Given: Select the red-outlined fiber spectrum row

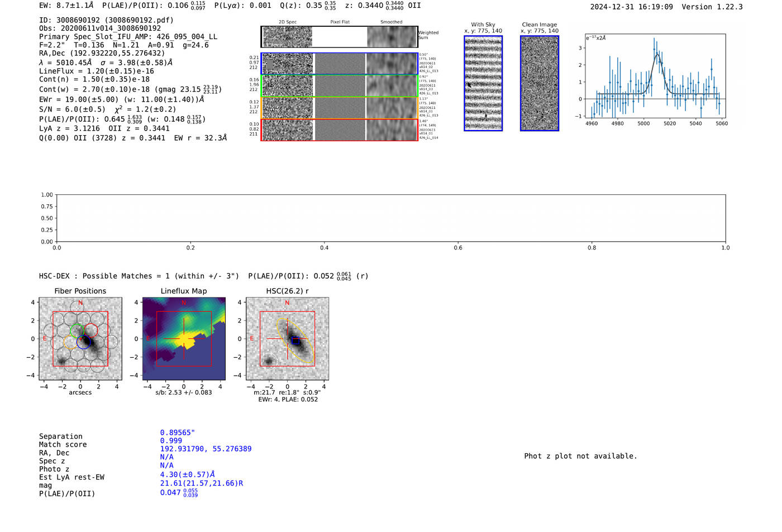Looking at the screenshot, I should 339,130.
